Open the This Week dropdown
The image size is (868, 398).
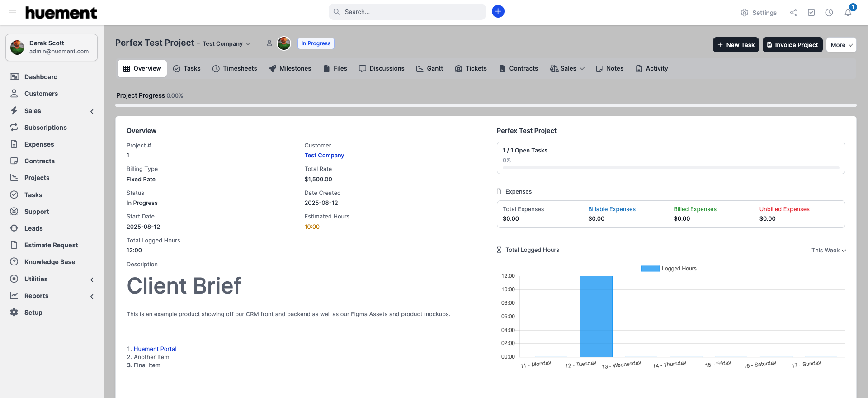click(828, 250)
